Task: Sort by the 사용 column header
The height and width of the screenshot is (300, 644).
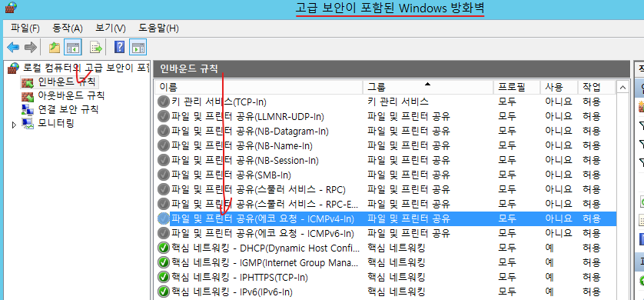Action: [559, 87]
